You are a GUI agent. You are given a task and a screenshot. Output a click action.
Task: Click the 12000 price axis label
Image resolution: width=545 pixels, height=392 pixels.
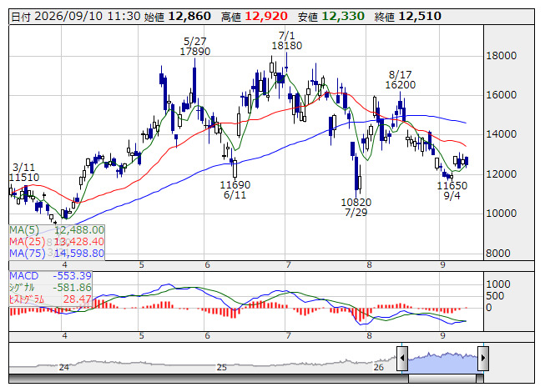[502, 174]
